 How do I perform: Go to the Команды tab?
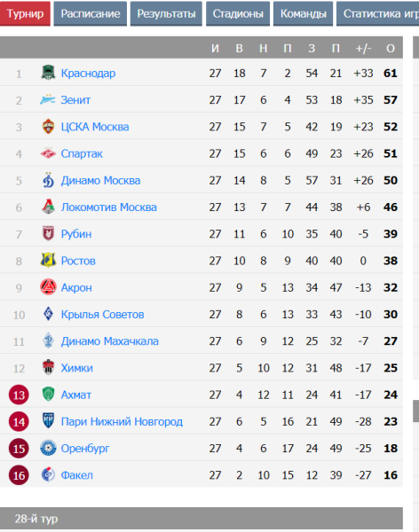point(303,13)
